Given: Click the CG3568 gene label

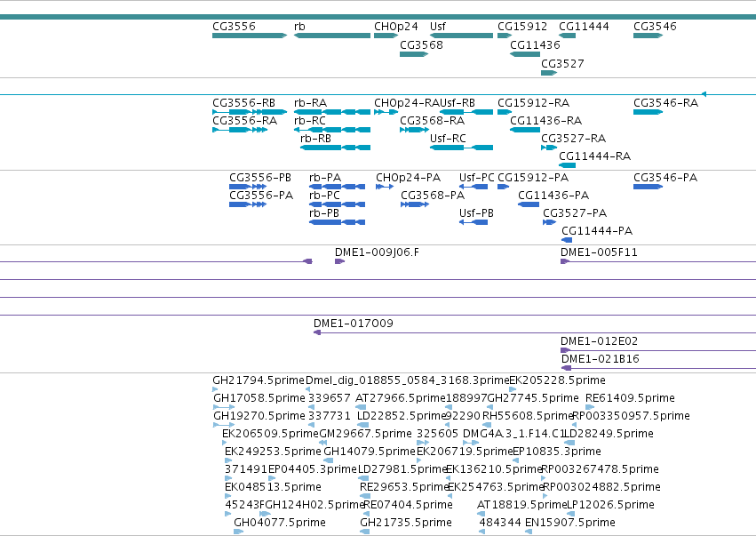Looking at the screenshot, I should pos(421,44).
